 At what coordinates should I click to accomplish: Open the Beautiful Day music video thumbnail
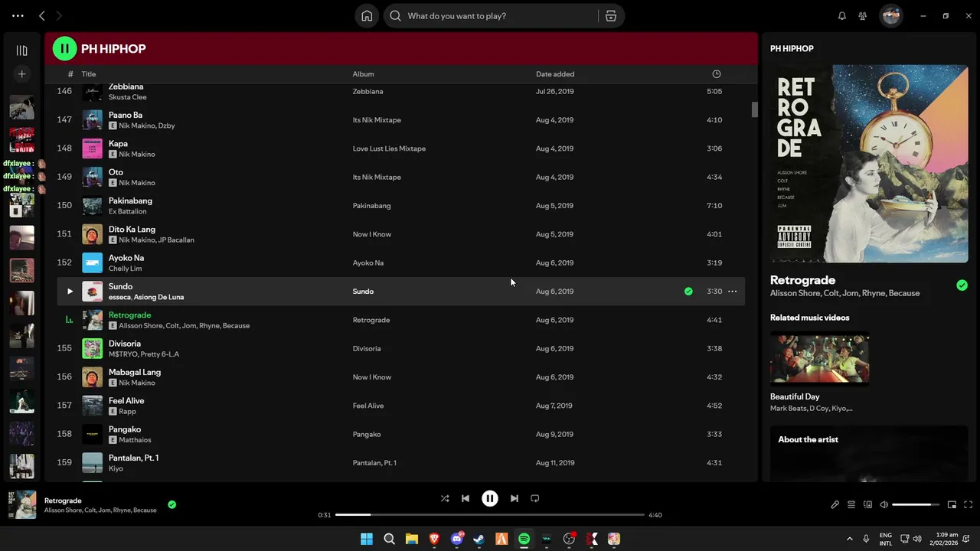pyautogui.click(x=819, y=358)
